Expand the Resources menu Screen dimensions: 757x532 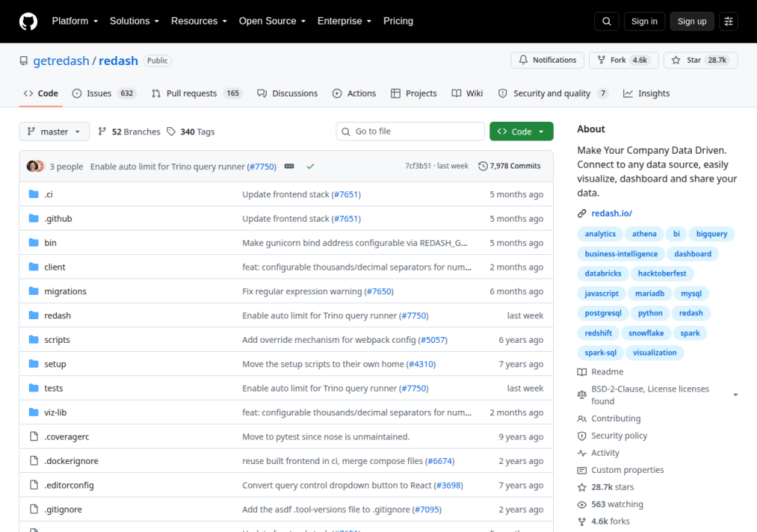click(x=199, y=21)
